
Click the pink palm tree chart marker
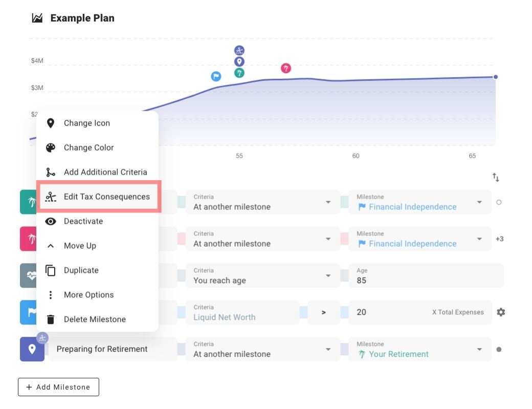(286, 69)
